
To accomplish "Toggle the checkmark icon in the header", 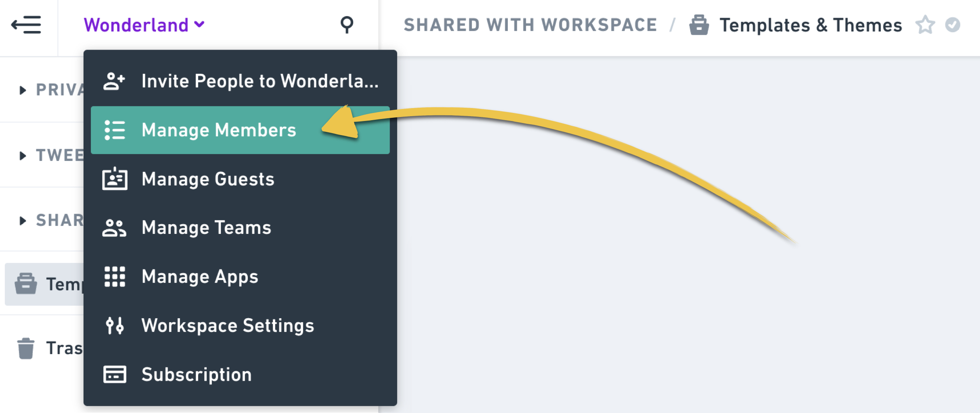I will coord(953,25).
